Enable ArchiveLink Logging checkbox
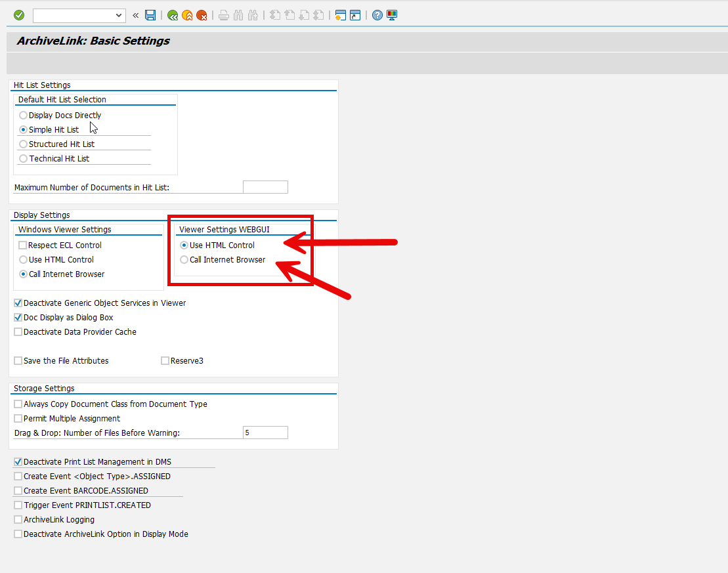The height and width of the screenshot is (573, 728). (x=18, y=519)
